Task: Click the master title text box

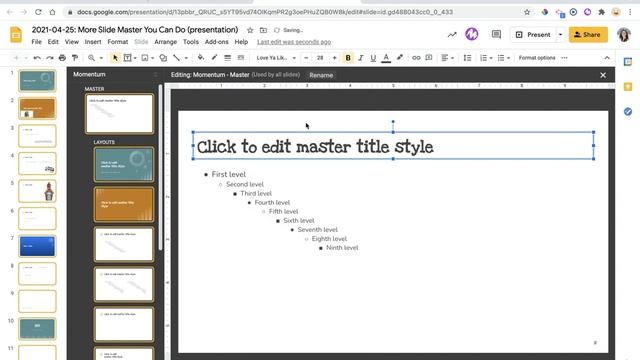Action: (393, 146)
